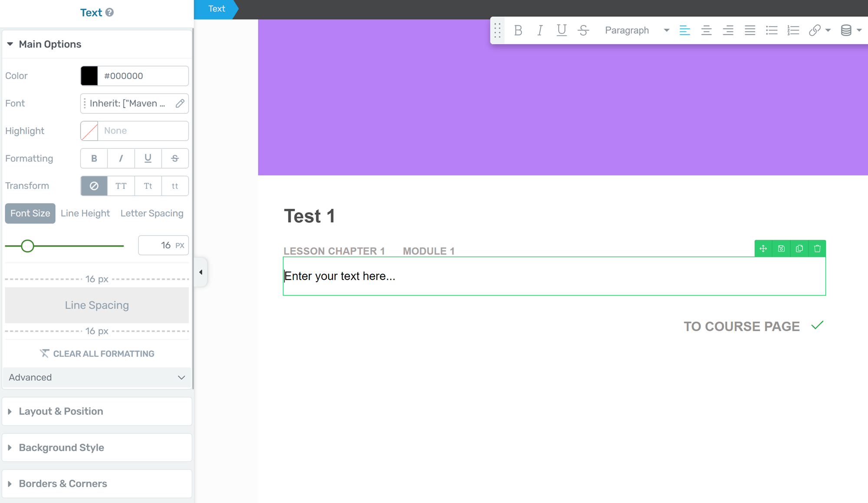The height and width of the screenshot is (503, 868).
Task: Click the duplicate element icon
Action: (x=799, y=249)
